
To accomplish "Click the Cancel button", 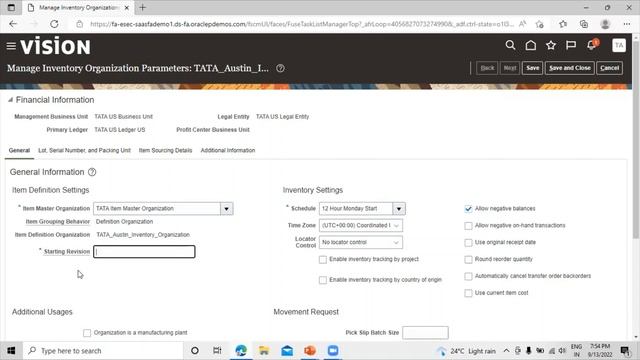I will (609, 68).
